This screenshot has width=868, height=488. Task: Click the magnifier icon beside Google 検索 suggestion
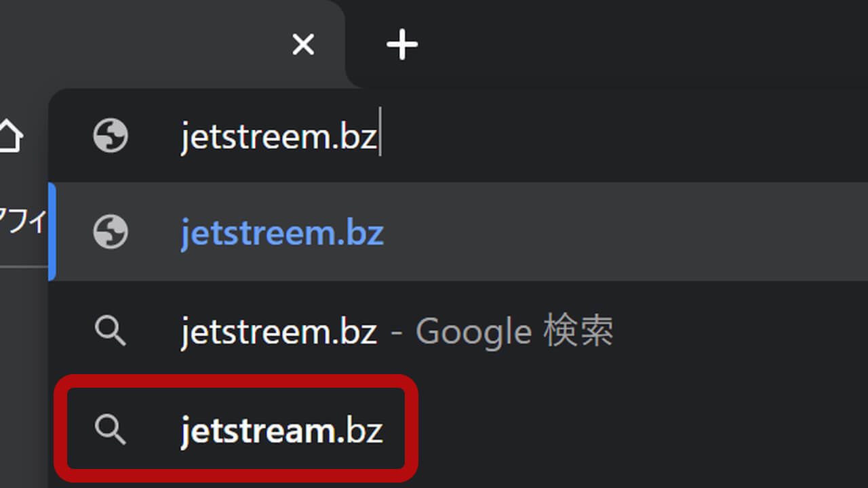click(x=110, y=331)
